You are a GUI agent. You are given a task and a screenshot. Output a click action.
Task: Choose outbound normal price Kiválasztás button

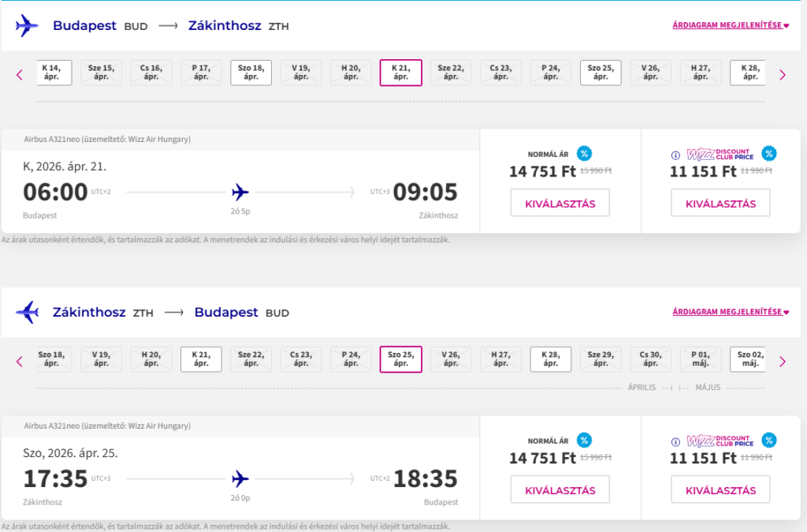(560, 203)
